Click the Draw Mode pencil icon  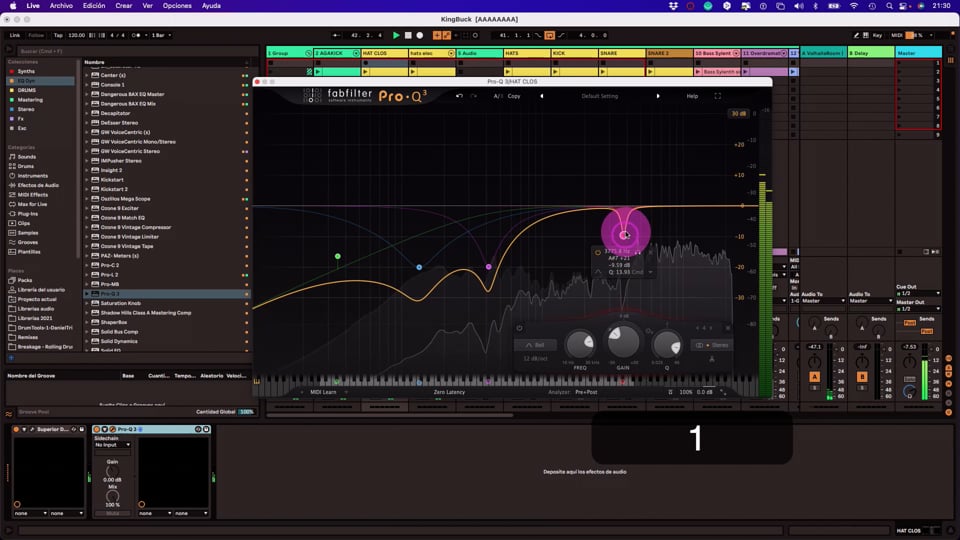point(856,36)
